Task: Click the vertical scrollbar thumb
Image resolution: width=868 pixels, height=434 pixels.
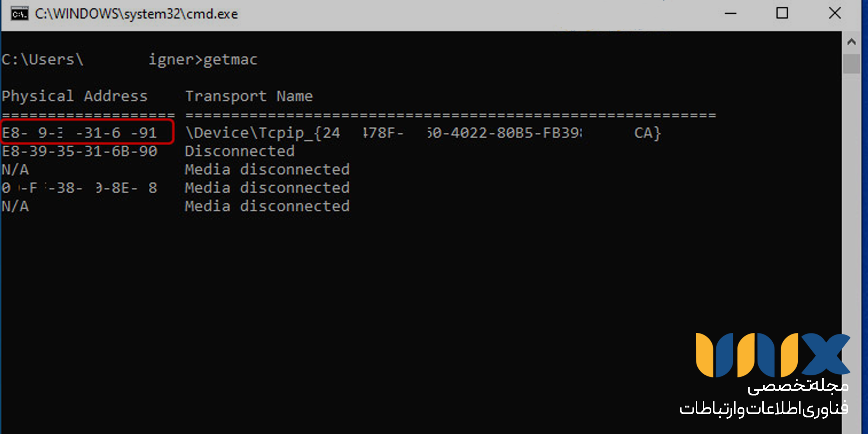Action: pos(852,64)
